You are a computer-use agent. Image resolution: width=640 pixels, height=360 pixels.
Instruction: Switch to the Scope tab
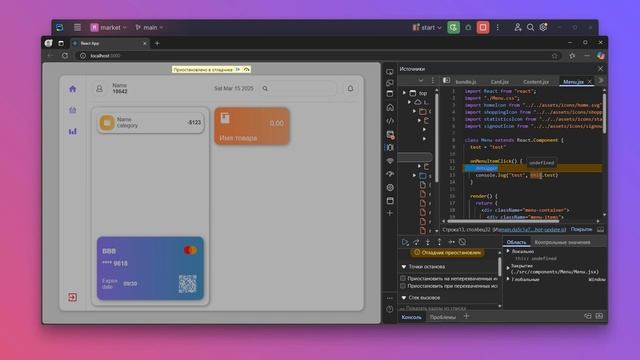(516, 242)
